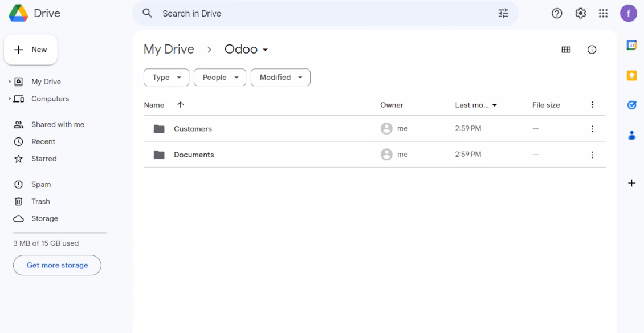Open the Modified filter dropdown
The width and height of the screenshot is (644, 333).
(280, 78)
